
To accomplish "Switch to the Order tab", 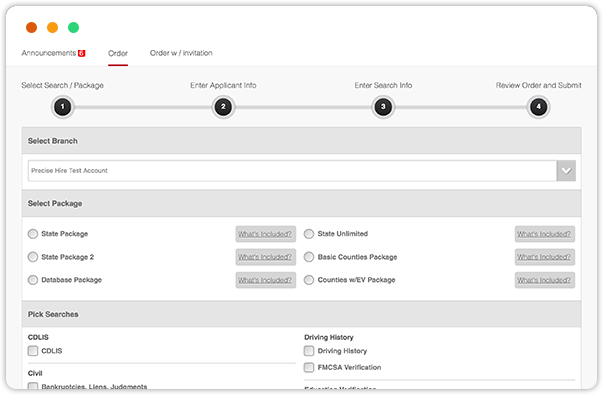I will point(118,53).
